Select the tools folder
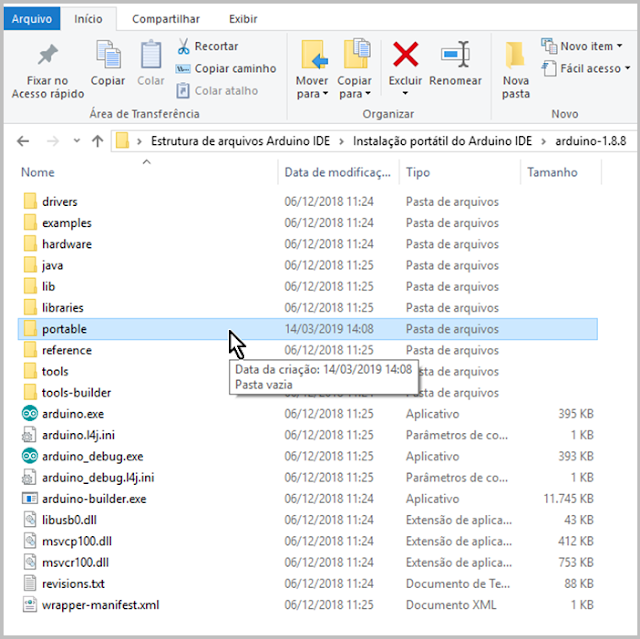 click(x=55, y=371)
